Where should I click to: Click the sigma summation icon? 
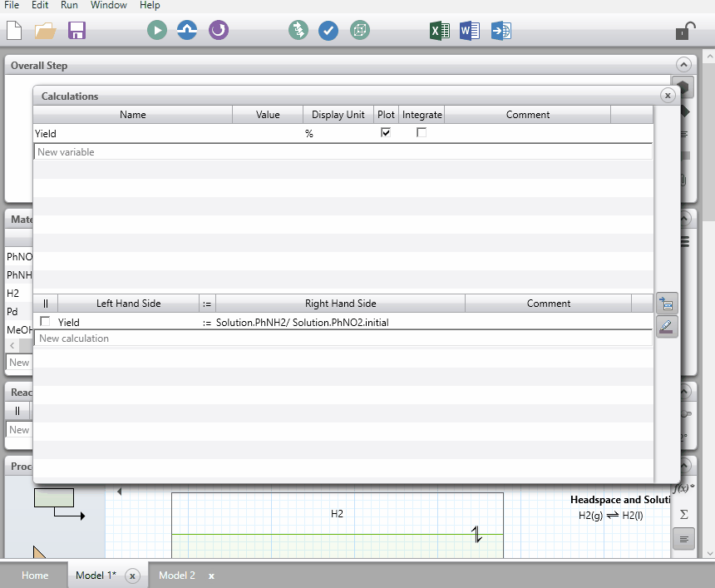pyautogui.click(x=683, y=515)
